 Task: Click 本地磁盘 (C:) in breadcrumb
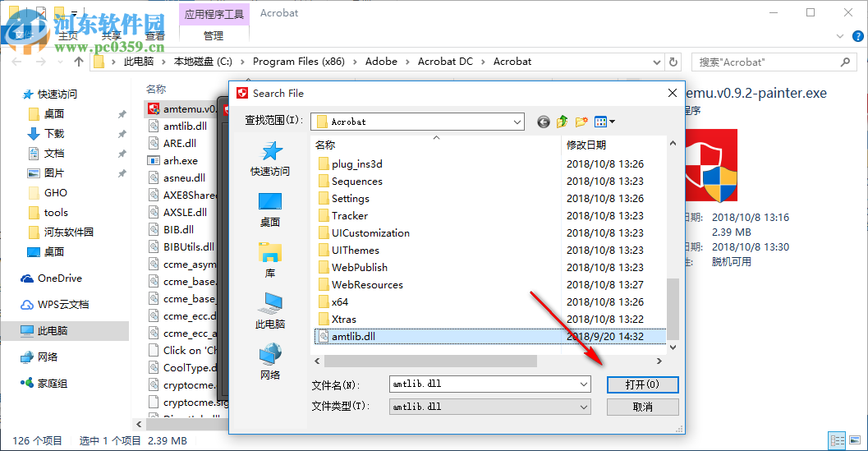point(203,62)
